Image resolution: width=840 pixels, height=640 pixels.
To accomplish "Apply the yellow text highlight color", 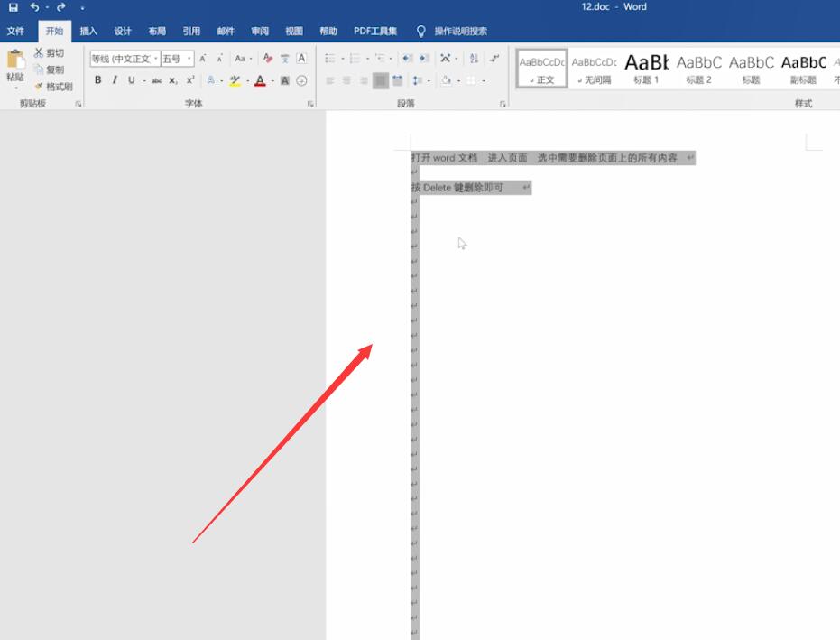I will click(235, 80).
